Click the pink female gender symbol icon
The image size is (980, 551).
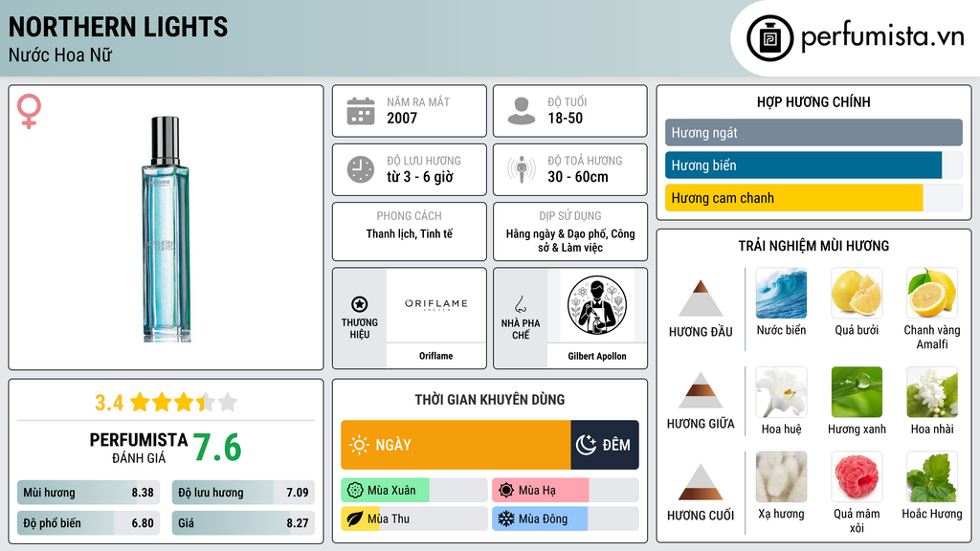click(x=29, y=111)
